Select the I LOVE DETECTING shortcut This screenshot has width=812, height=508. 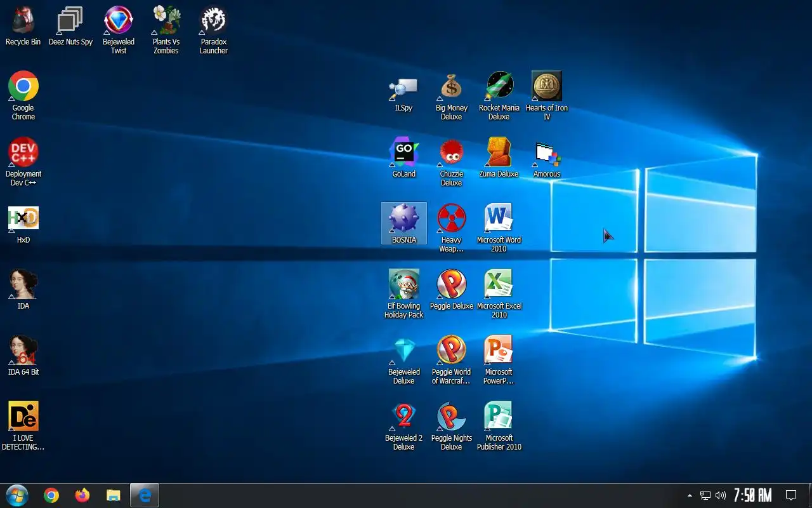click(23, 426)
